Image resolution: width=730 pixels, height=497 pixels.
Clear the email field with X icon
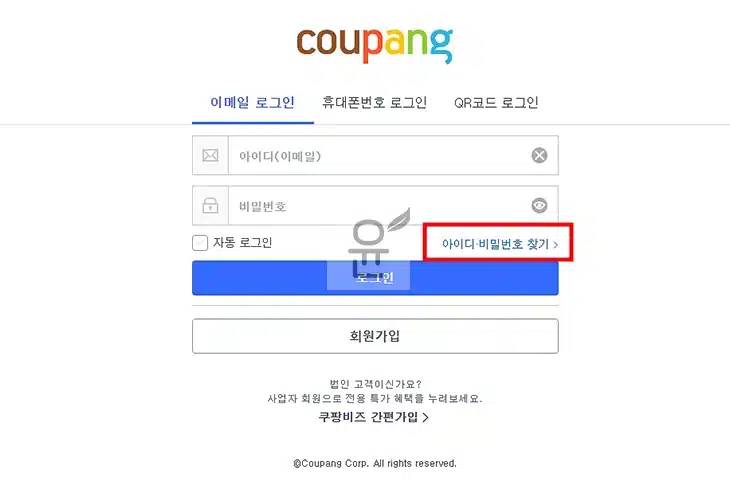point(539,155)
